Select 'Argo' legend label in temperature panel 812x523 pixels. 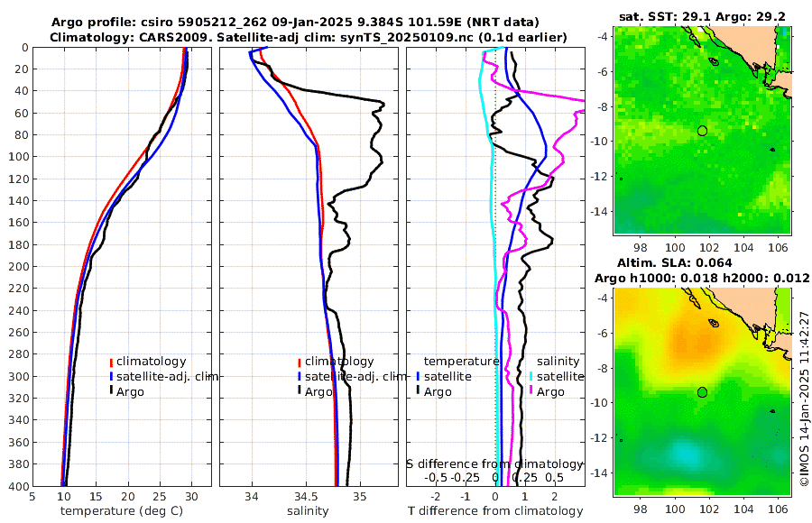point(130,392)
